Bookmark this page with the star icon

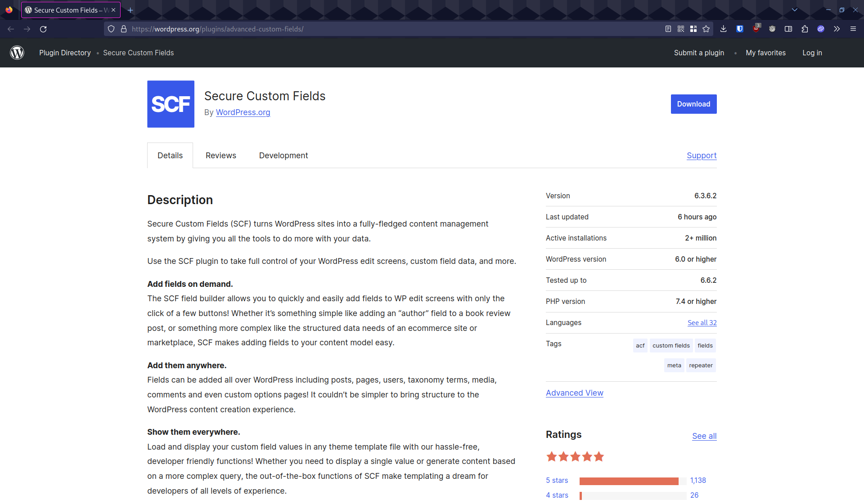[706, 29]
